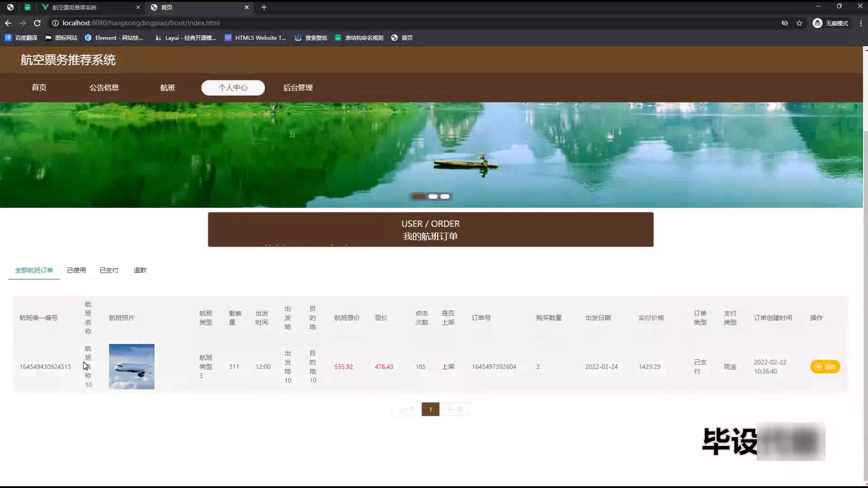Open the Chrome three-dot menu
Image resolution: width=868 pixels, height=488 pixels.
coord(861,23)
